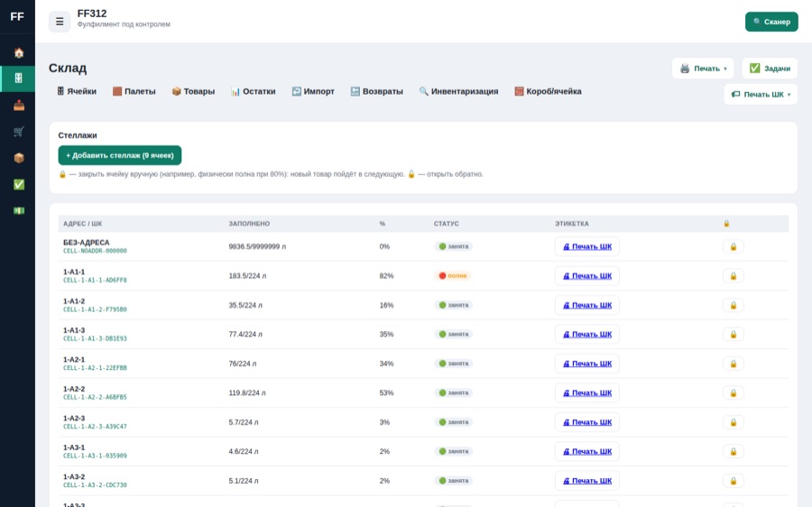
Task: Toggle lock for БЕЗ-АДРЕСА cell
Action: 733,246
